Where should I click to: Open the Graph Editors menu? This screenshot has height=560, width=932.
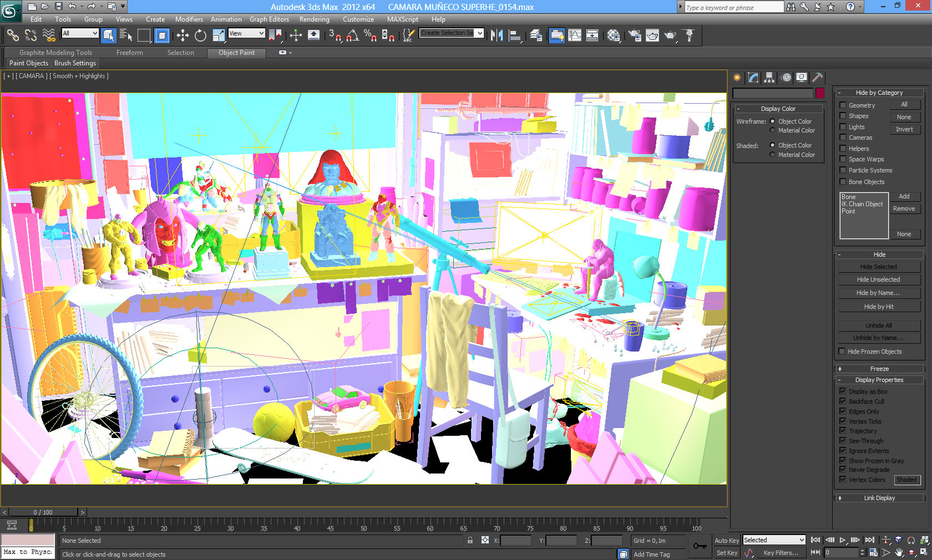tap(269, 19)
